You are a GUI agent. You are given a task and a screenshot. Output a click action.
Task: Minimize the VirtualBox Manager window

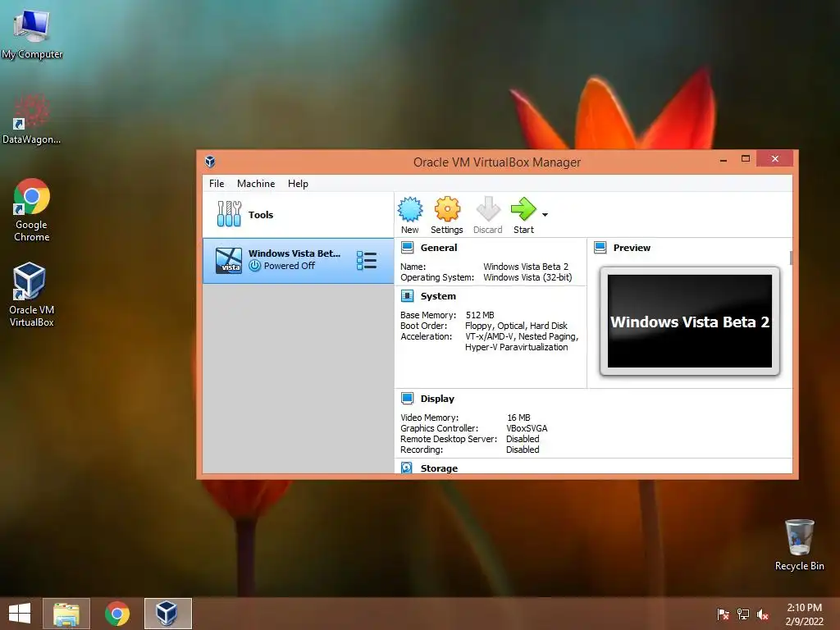[724, 159]
